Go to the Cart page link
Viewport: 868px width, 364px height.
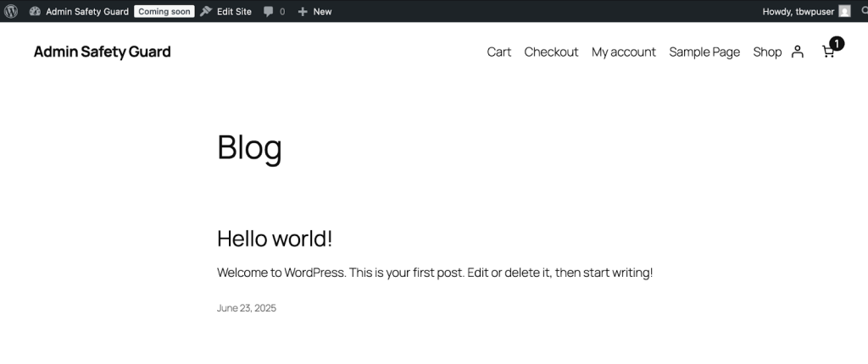(x=499, y=52)
